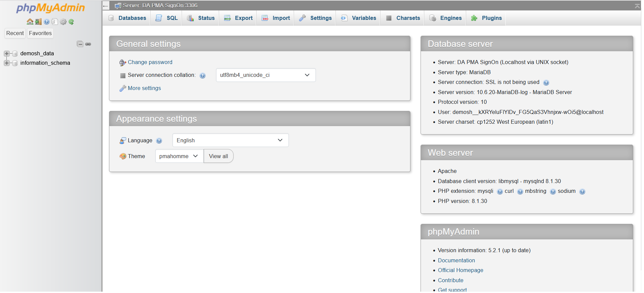Image resolution: width=644 pixels, height=293 pixels.
Task: Select information_schema database name in tree
Action: point(45,63)
